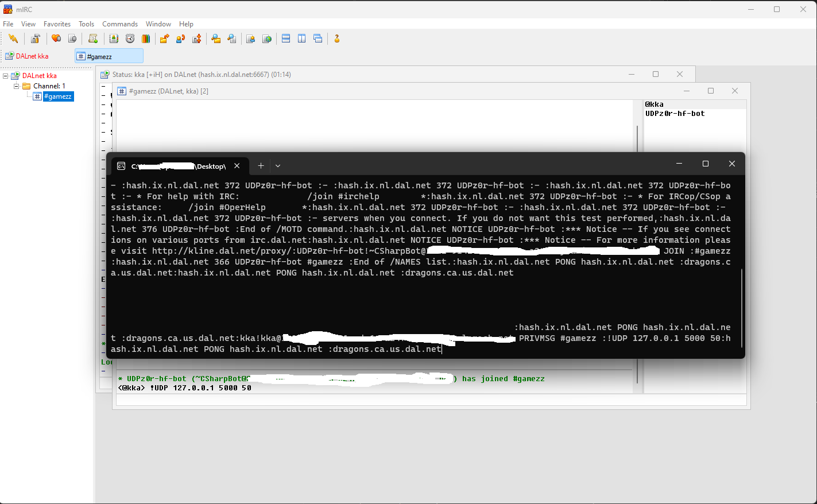The width and height of the screenshot is (817, 504).
Task: Open the Received Files toolbar icon
Action: click(216, 38)
